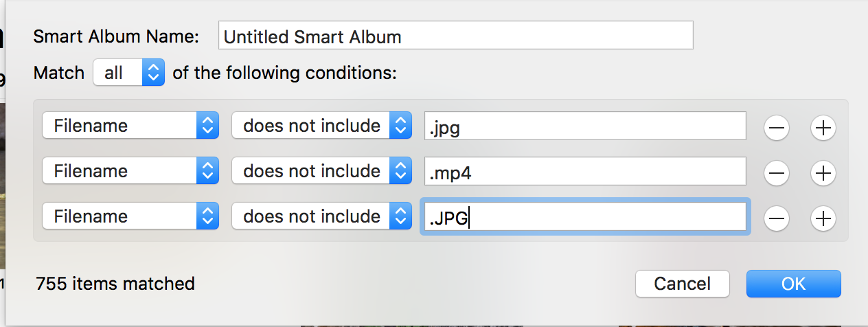
Task: Click the .jpg condition value field
Action: click(585, 126)
